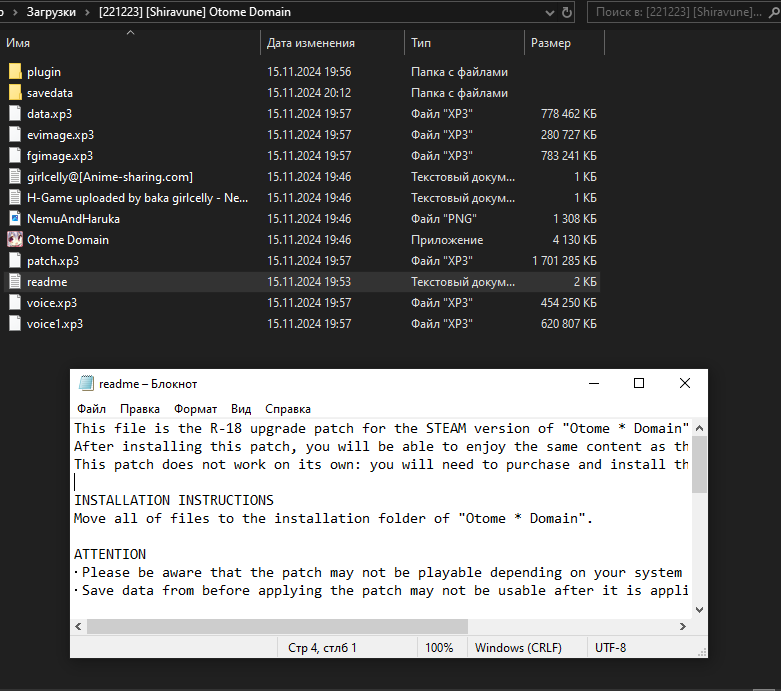781x691 pixels.
Task: Click the Notepad scroll up arrow
Action: click(x=699, y=428)
